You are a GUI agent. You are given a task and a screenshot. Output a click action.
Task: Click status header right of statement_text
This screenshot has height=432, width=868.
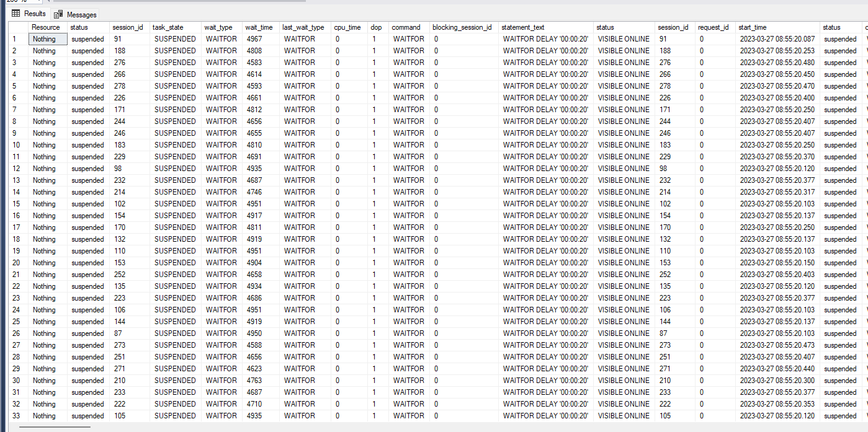624,27
